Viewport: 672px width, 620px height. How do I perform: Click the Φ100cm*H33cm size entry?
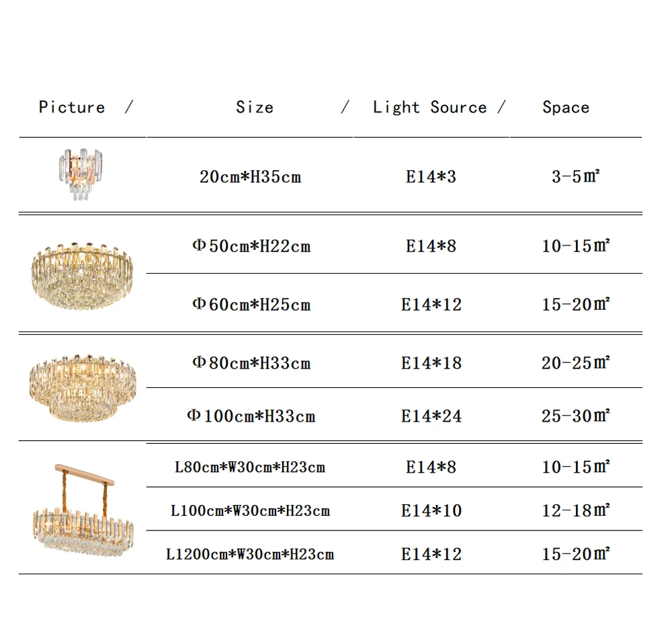point(251,416)
